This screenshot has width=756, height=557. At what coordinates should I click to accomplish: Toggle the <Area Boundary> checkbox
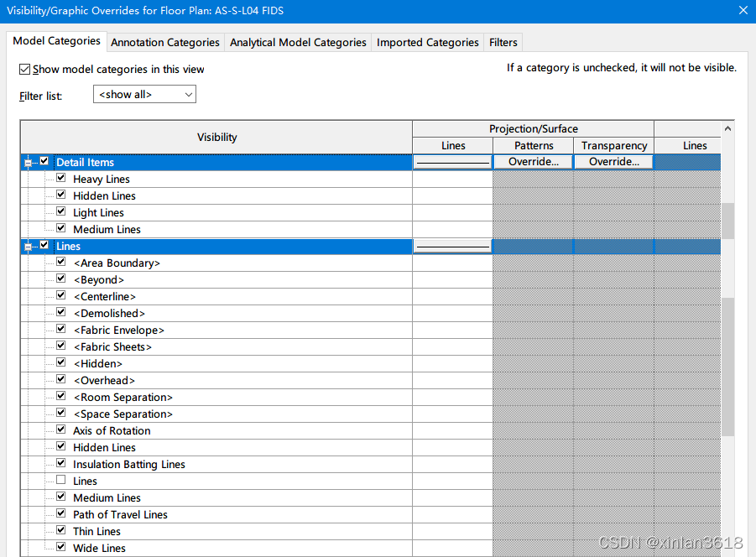tap(60, 262)
